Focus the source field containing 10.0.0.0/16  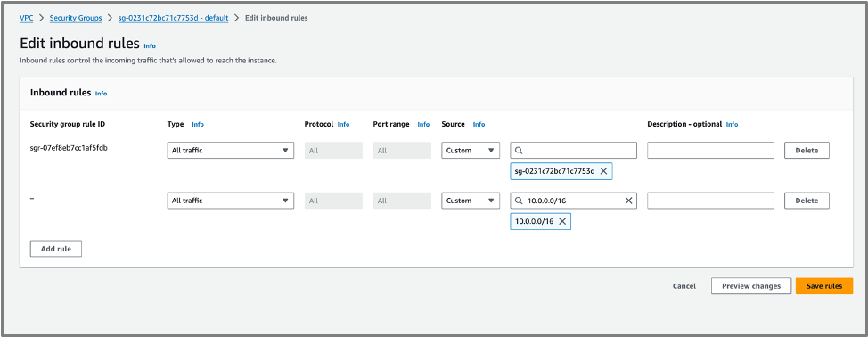[x=574, y=201]
